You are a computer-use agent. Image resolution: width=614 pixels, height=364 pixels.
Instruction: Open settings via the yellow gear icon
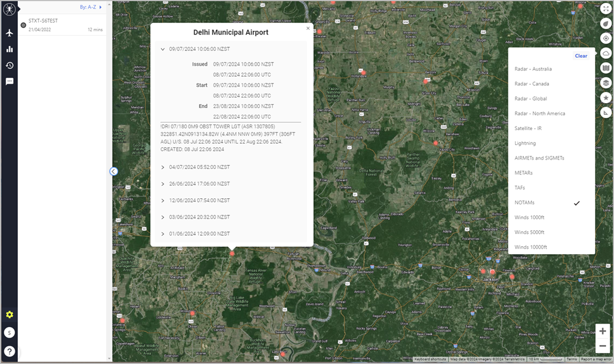pos(9,315)
